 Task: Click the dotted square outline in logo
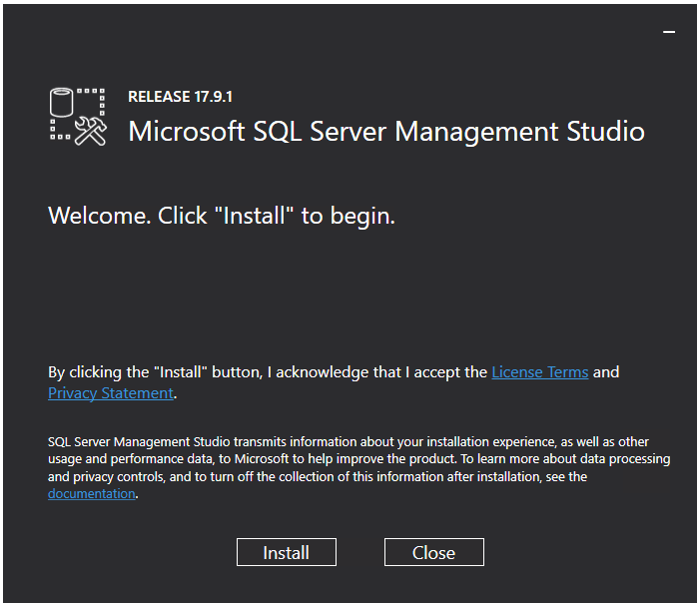[94, 100]
